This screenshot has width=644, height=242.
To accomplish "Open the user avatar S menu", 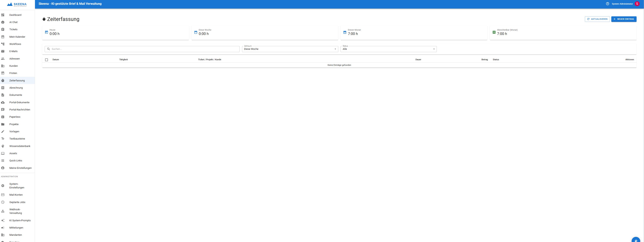I will pos(637,4).
